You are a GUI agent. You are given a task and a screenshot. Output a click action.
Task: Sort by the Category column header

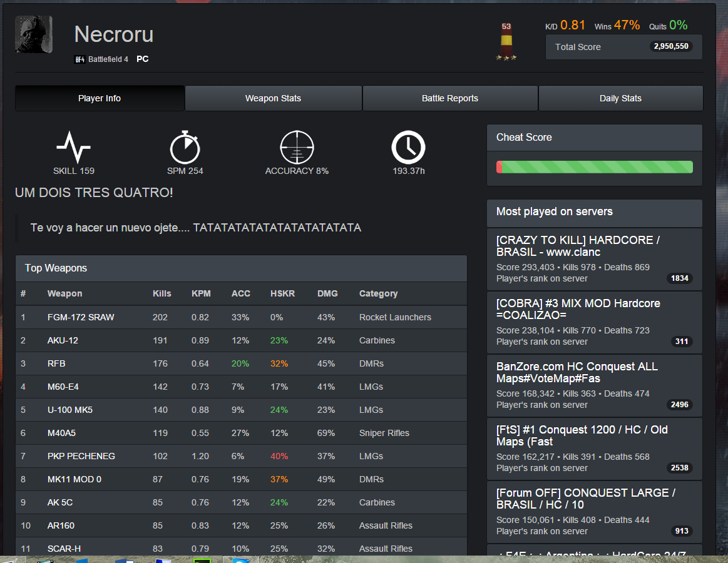coord(378,293)
